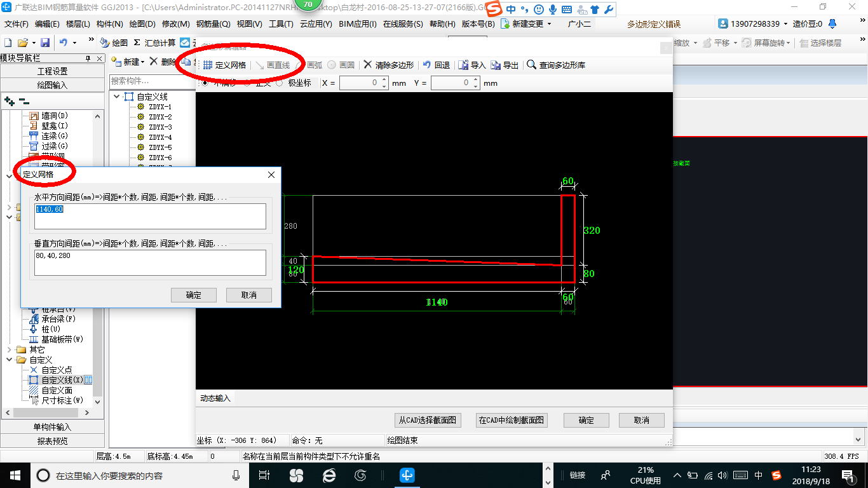Image resolution: width=868 pixels, height=488 pixels.
Task: Open the 文件(F) menu
Action: click(x=17, y=24)
